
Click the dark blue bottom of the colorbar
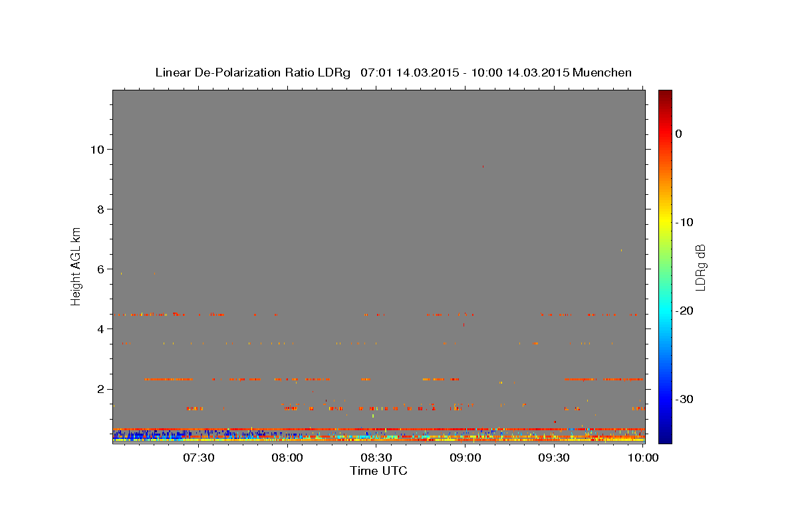[665, 436]
